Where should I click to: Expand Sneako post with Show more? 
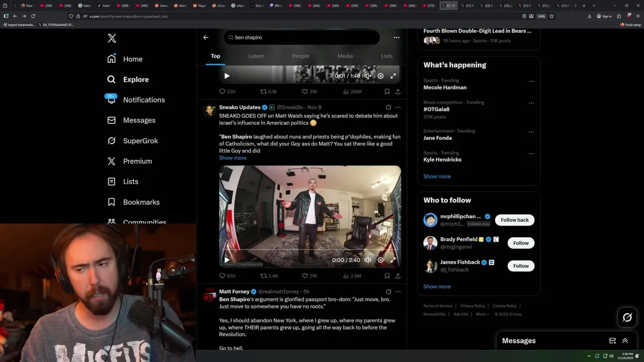pyautogui.click(x=232, y=158)
